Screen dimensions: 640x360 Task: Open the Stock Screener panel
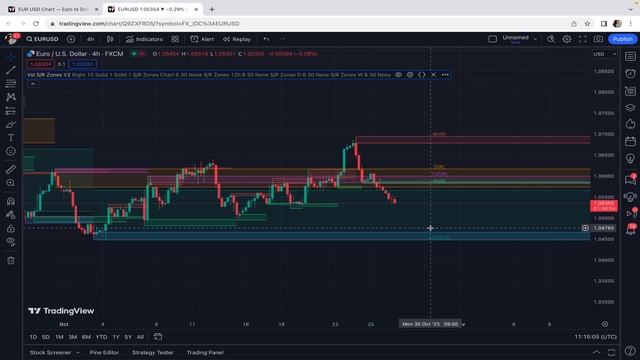click(51, 352)
